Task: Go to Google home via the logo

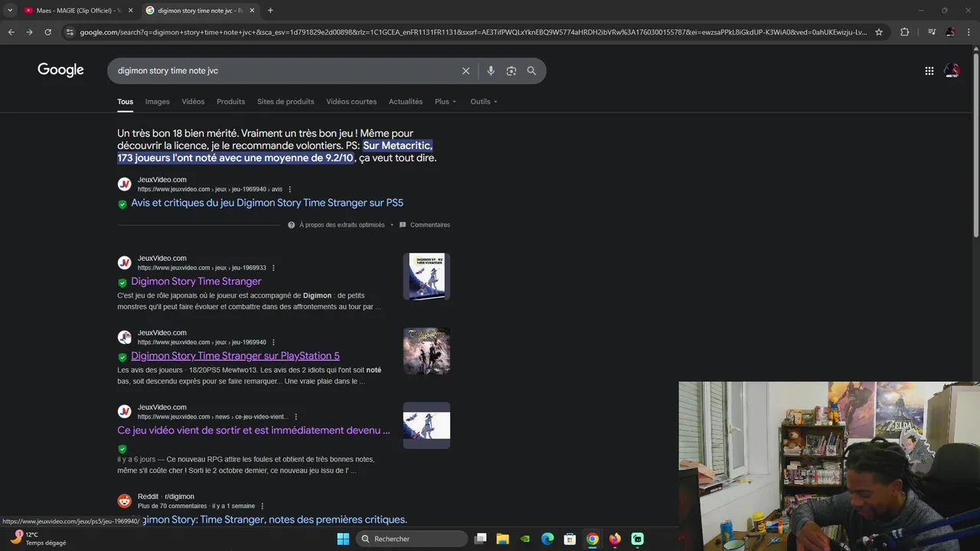Action: 60,70
